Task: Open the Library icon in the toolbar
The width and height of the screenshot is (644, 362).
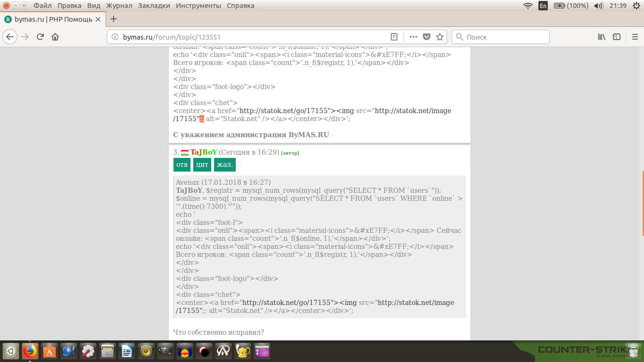Action: point(602,37)
